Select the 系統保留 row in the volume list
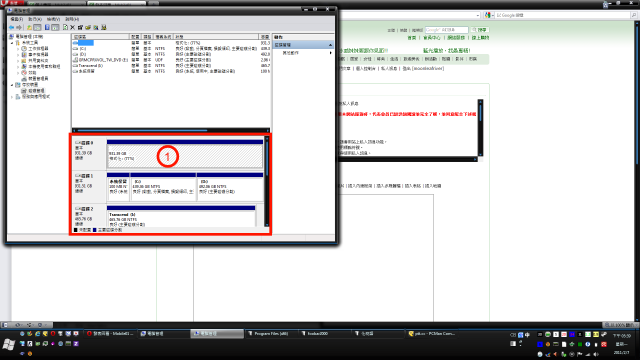Viewport: 640px width, 360px height. click(x=171, y=71)
